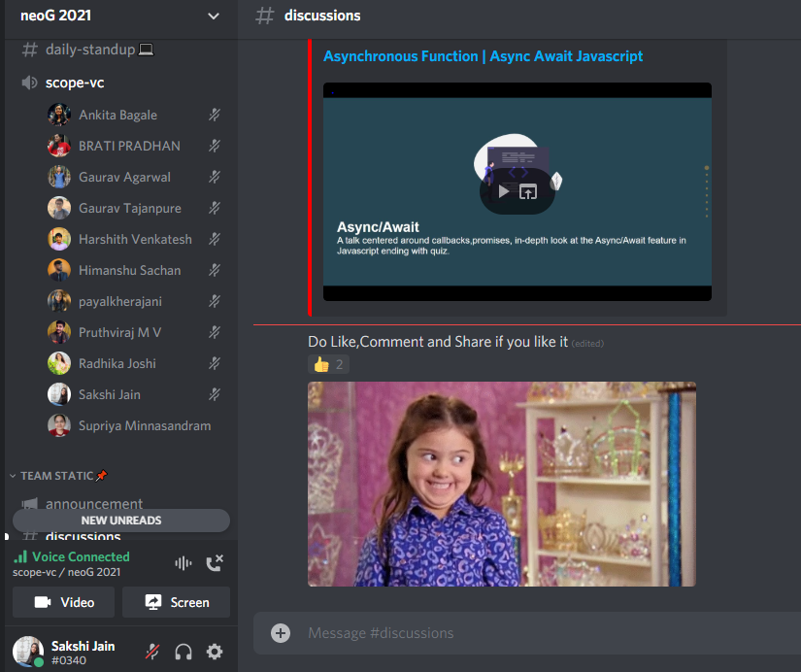Screen dimensions: 801x672
Task: Click muted mic icon next to payalkherajani
Action: point(215,301)
